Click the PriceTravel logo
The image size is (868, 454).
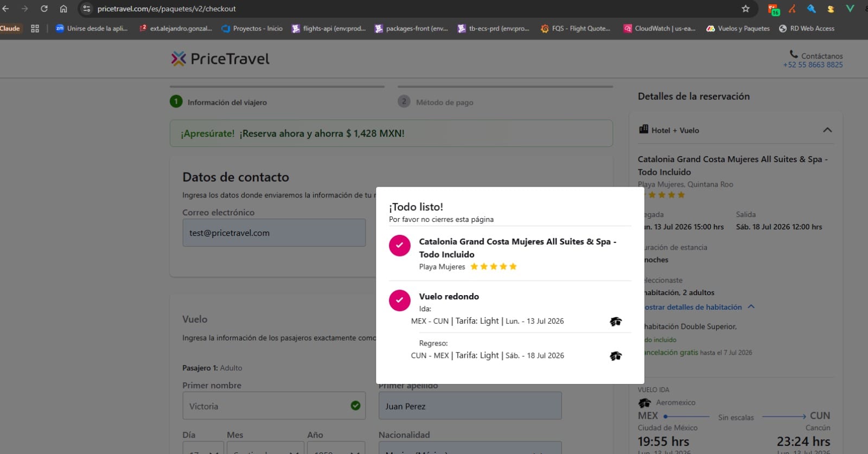coord(220,59)
